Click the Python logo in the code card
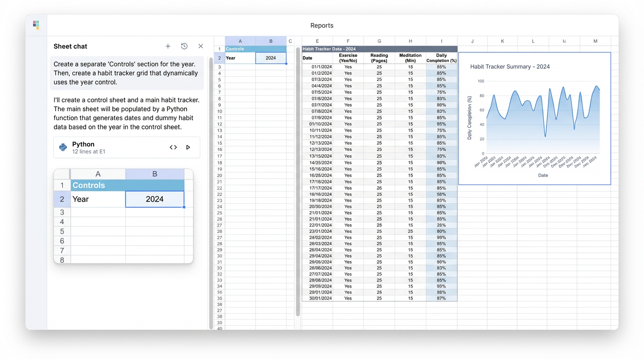 pyautogui.click(x=63, y=147)
